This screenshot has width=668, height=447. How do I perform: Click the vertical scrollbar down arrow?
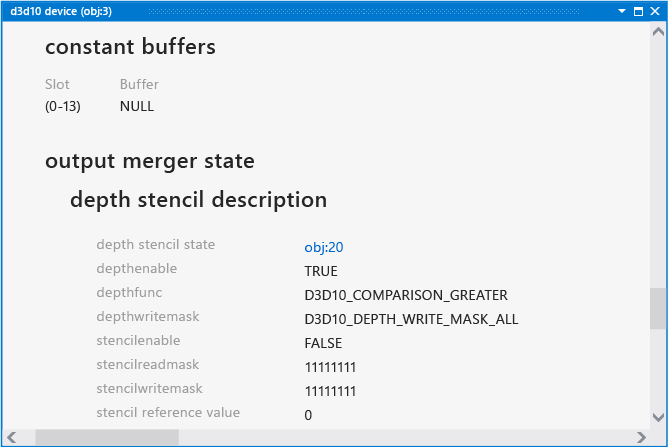(658, 417)
